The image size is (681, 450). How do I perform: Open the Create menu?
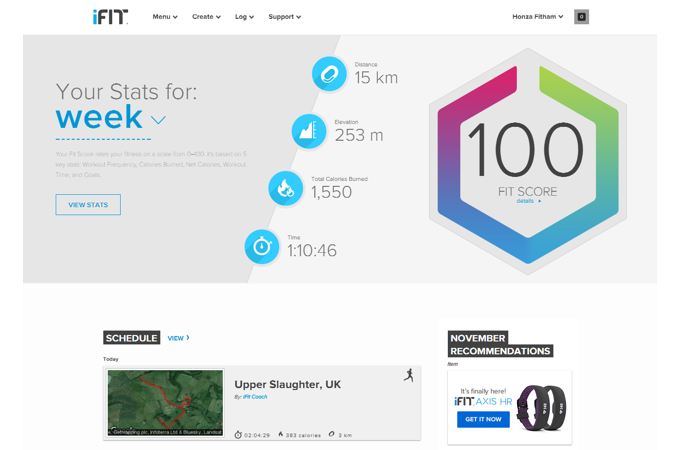pos(206,17)
